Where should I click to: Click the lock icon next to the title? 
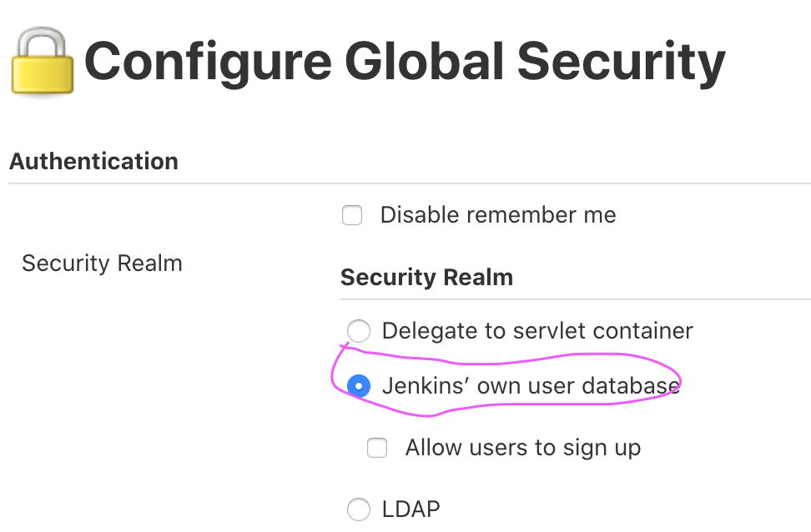(42, 63)
